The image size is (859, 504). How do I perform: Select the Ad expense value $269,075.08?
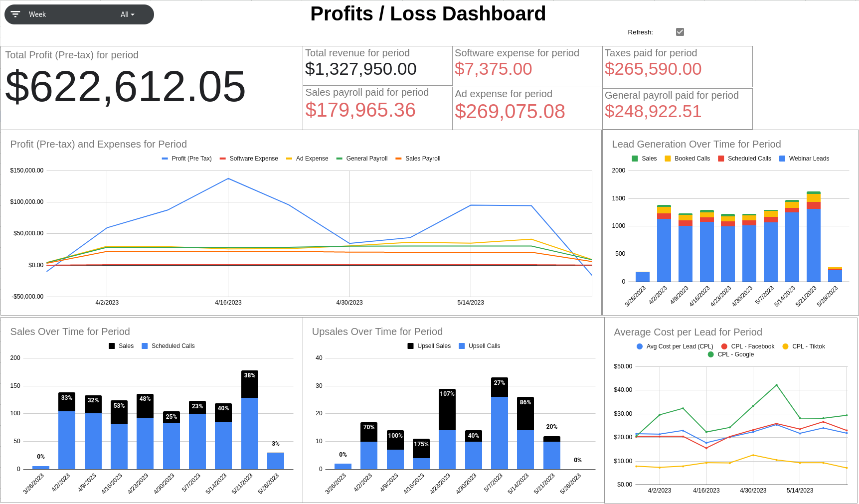[510, 112]
